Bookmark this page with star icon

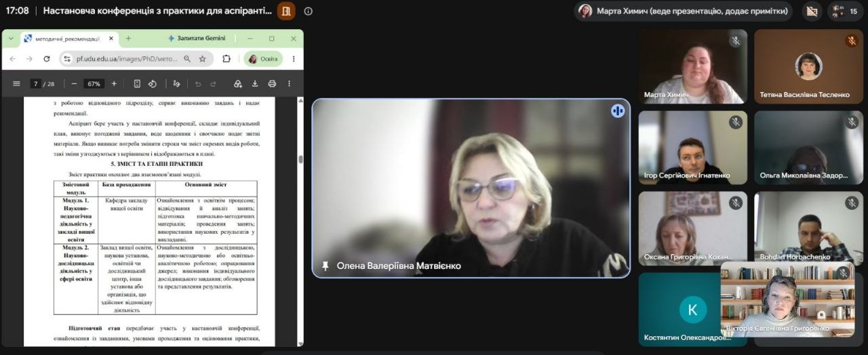click(x=202, y=59)
